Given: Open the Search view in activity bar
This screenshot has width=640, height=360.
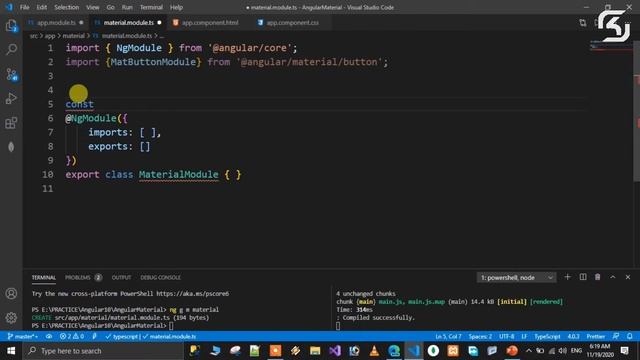Looking at the screenshot, I should tap(11, 50).
